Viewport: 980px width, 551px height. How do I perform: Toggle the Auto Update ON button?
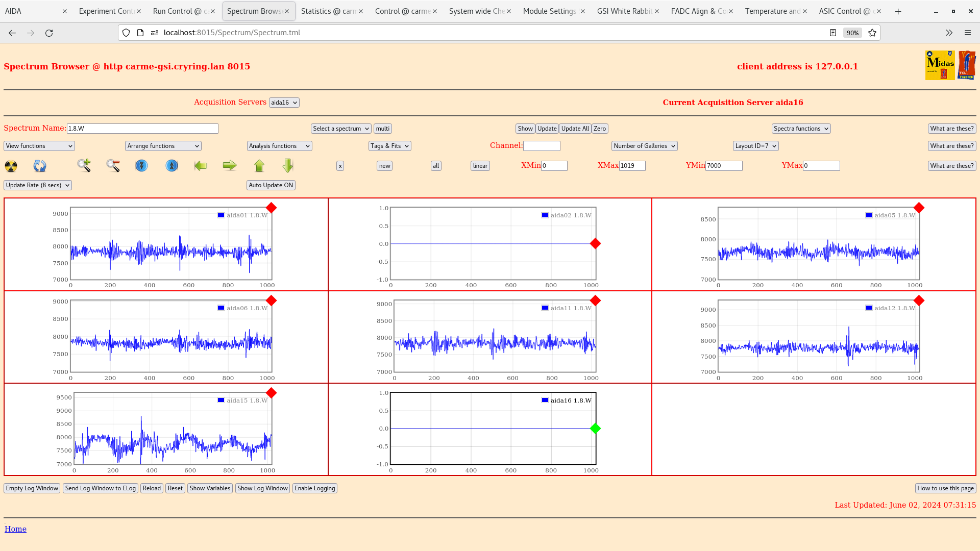[271, 185]
